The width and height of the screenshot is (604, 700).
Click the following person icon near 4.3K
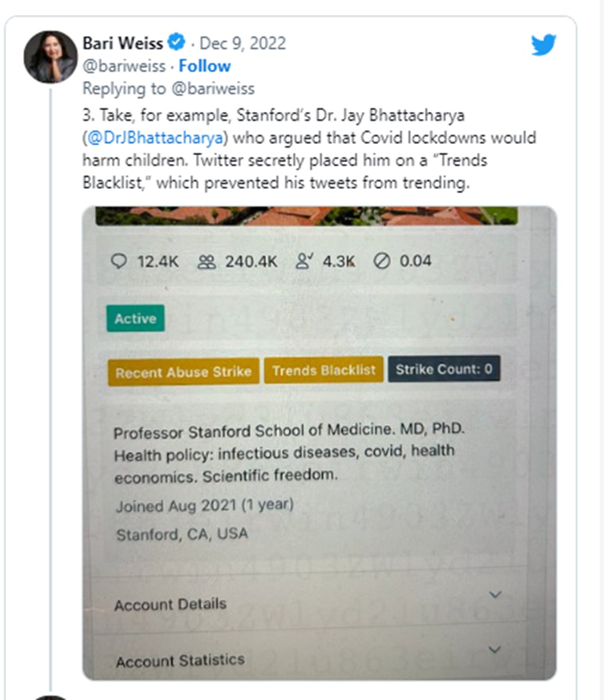(x=304, y=260)
